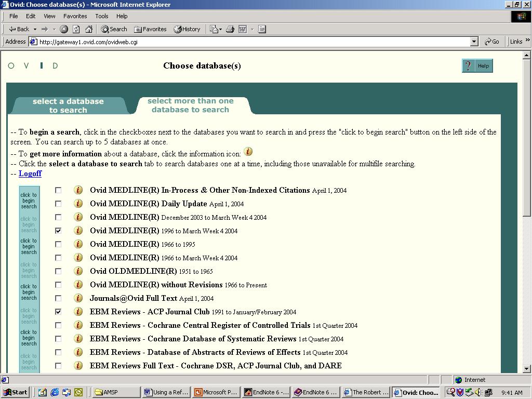Viewport: 532px width, 399px height.
Task: Check the Ovid MEDLINE(R) without Revisions checkbox
Action: [58, 285]
